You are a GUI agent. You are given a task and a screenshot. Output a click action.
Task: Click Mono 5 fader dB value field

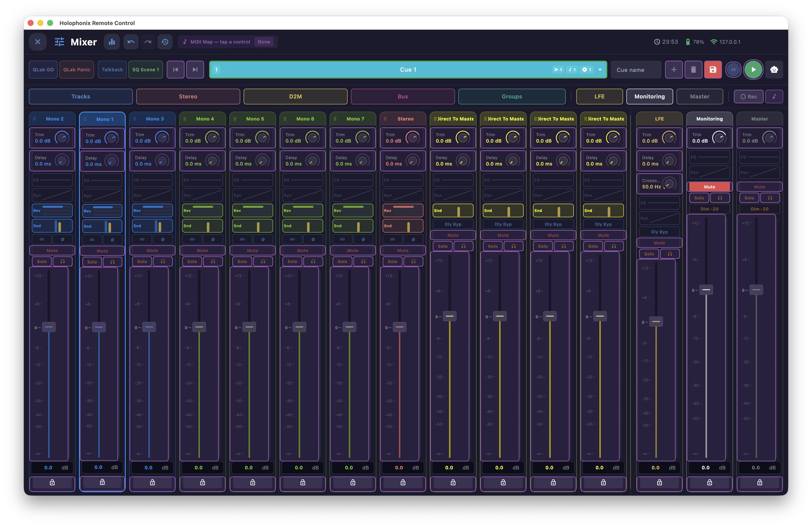coord(252,468)
